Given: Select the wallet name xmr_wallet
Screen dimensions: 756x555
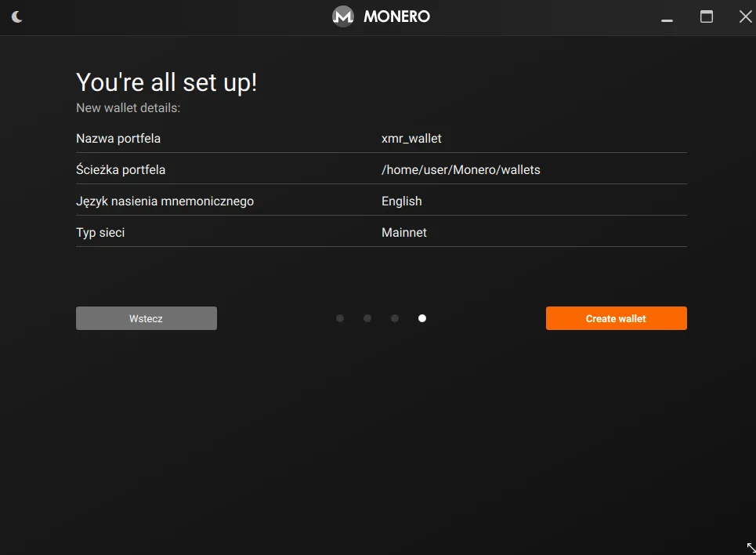Looking at the screenshot, I should click(411, 139).
